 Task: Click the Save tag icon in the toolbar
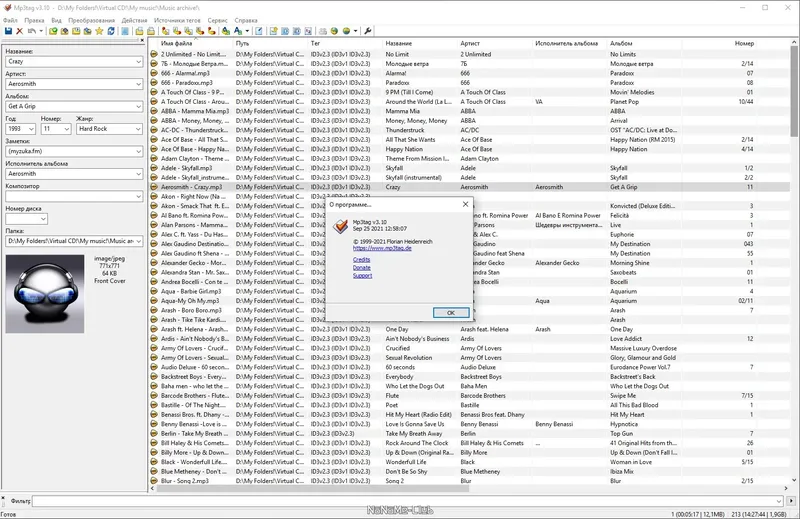pyautogui.click(x=9, y=31)
